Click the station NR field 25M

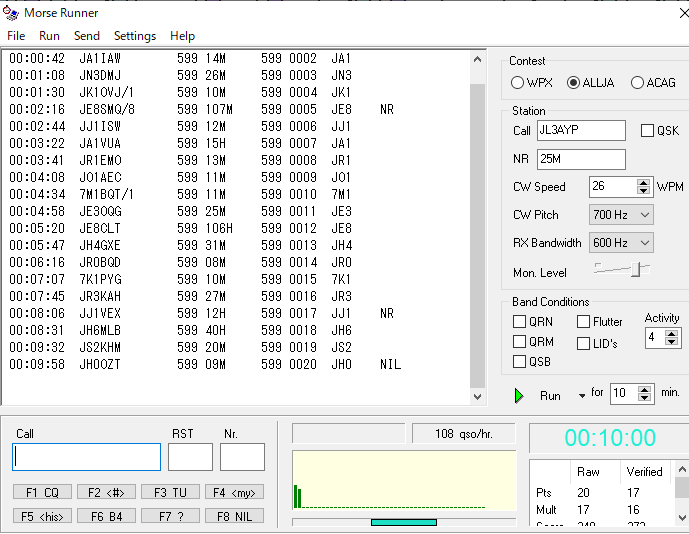coord(581,159)
